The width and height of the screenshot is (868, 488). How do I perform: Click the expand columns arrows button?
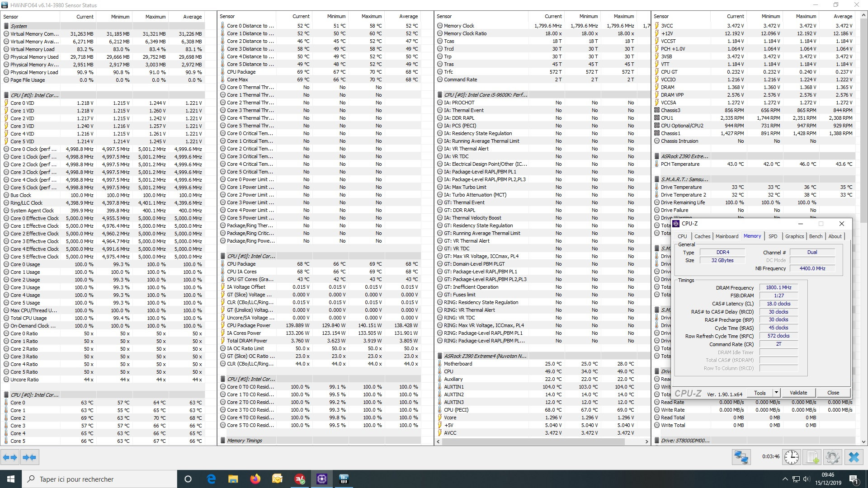coord(10,457)
